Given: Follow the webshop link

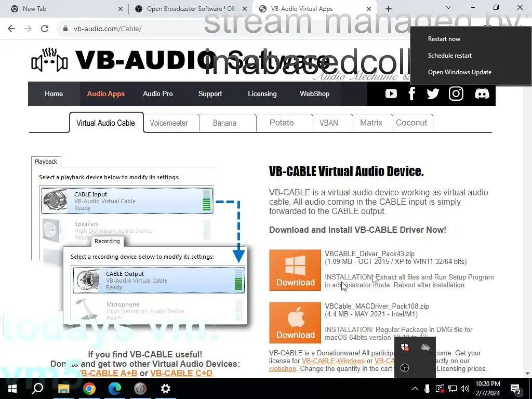Looking at the screenshot, I should point(283,368).
